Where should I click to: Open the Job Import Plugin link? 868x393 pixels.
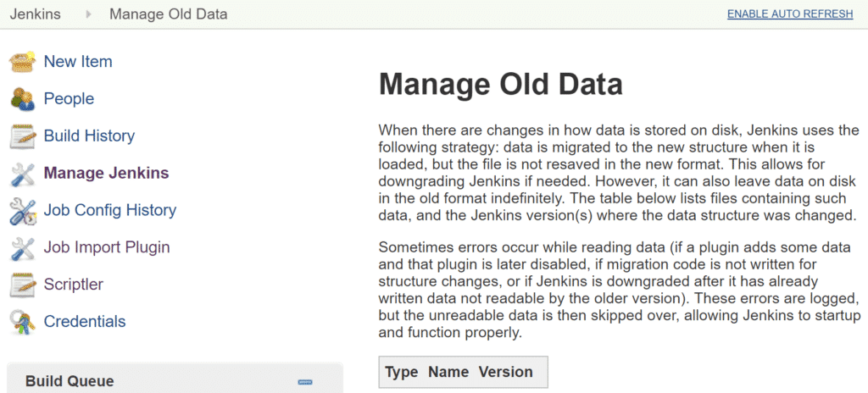[x=107, y=247]
